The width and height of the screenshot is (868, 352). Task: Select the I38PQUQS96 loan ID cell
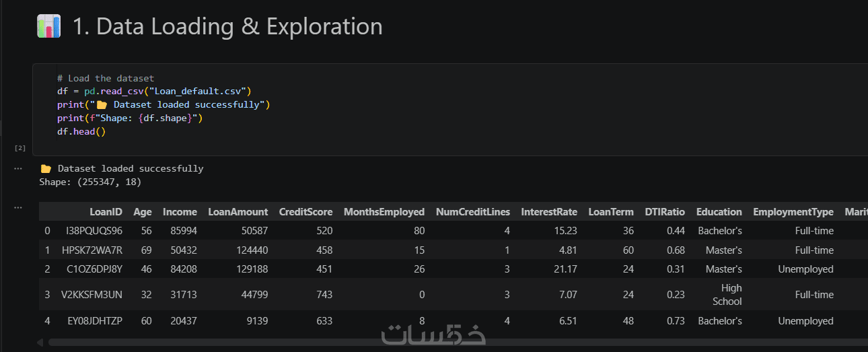click(94, 231)
